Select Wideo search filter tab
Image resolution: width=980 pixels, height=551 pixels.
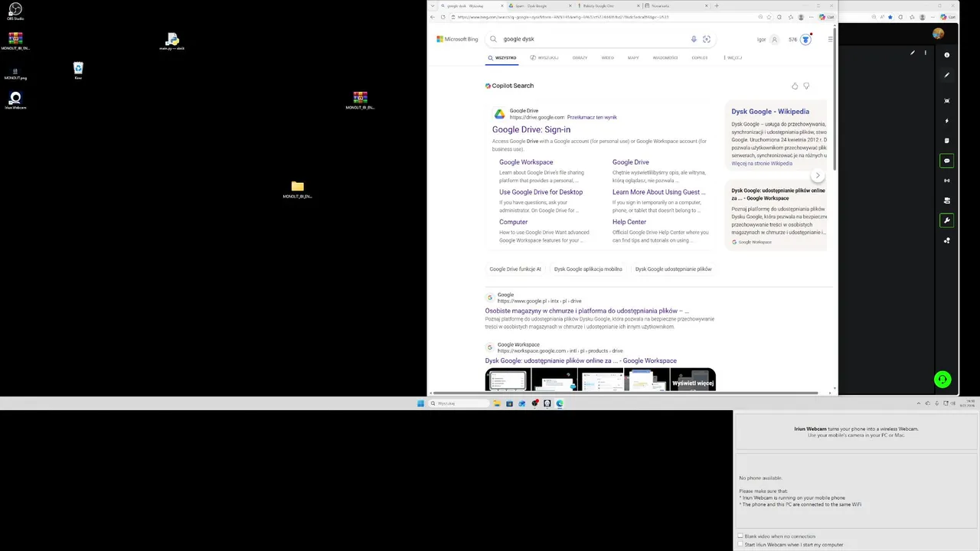coord(607,57)
